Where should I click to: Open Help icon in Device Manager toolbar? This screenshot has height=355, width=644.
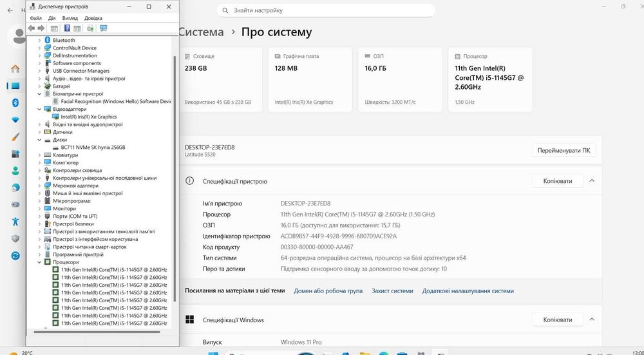point(67,28)
